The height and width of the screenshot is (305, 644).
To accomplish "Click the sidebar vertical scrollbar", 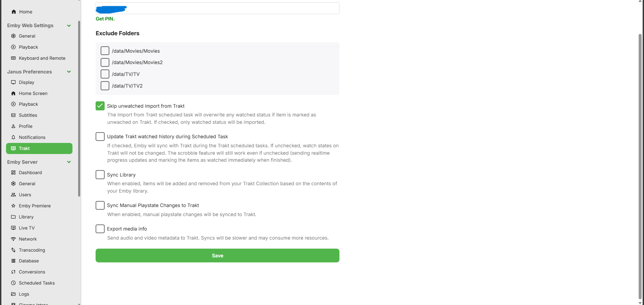I will [x=79, y=109].
